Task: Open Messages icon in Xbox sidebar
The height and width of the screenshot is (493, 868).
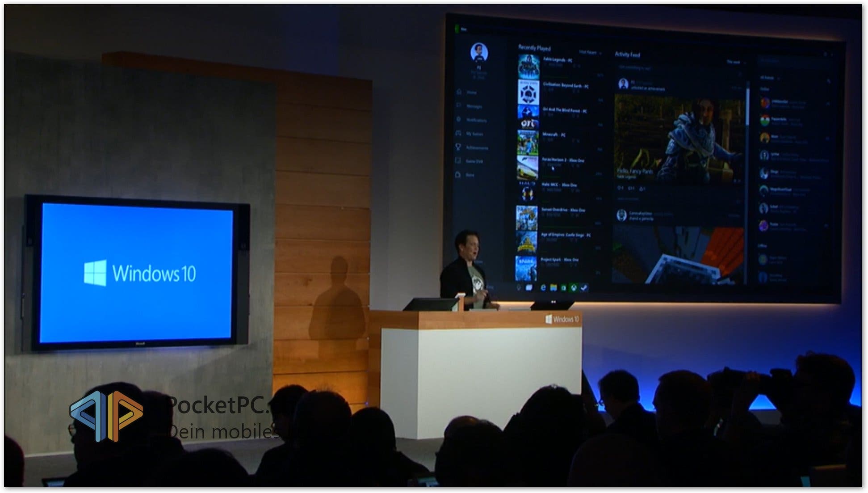Action: click(459, 106)
